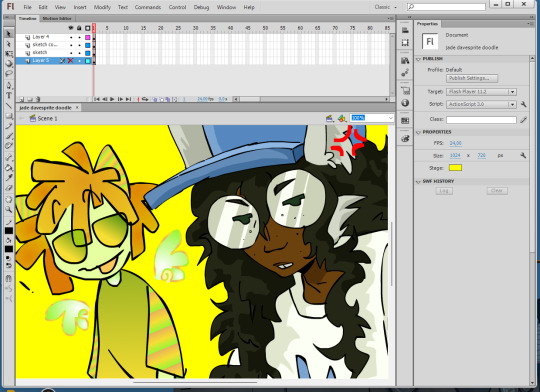The width and height of the screenshot is (540, 392).
Task: Open the Target Flash Player dropdown
Action: [x=481, y=92]
